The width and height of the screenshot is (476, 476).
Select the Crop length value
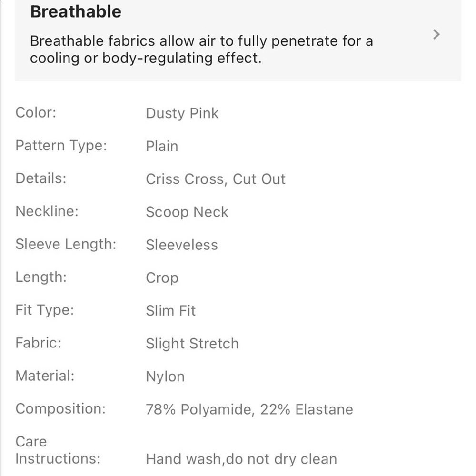point(162,278)
